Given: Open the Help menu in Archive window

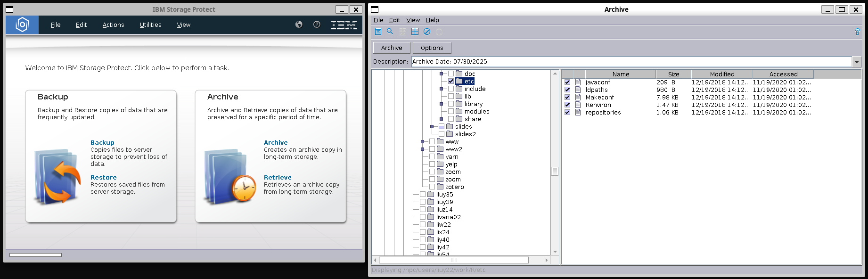Looking at the screenshot, I should click(x=433, y=20).
